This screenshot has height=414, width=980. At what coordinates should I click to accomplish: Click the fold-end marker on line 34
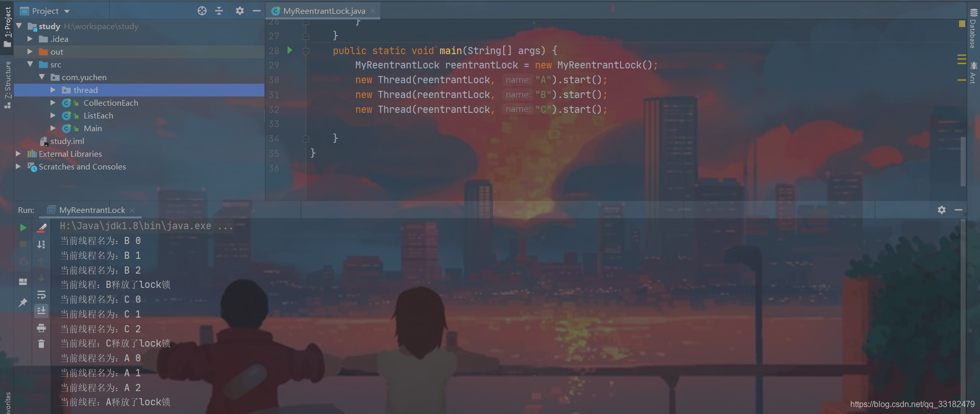click(306, 138)
